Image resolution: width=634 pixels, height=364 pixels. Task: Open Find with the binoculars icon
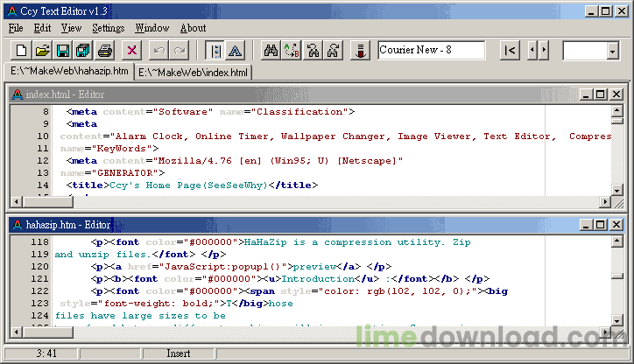271,51
